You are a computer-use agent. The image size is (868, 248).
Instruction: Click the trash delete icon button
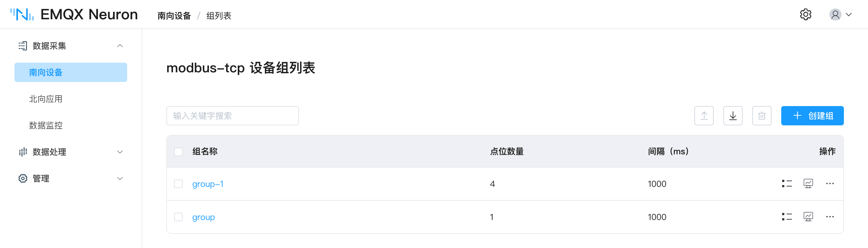(x=762, y=116)
